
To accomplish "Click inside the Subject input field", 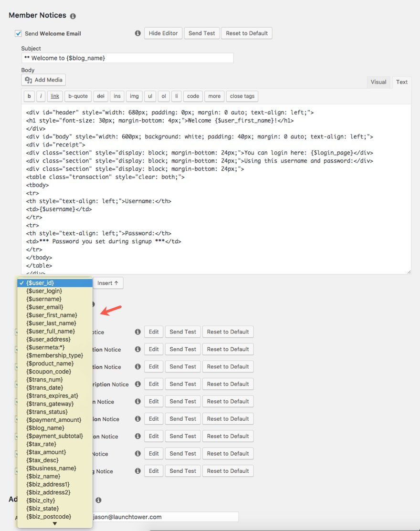I will (127, 58).
